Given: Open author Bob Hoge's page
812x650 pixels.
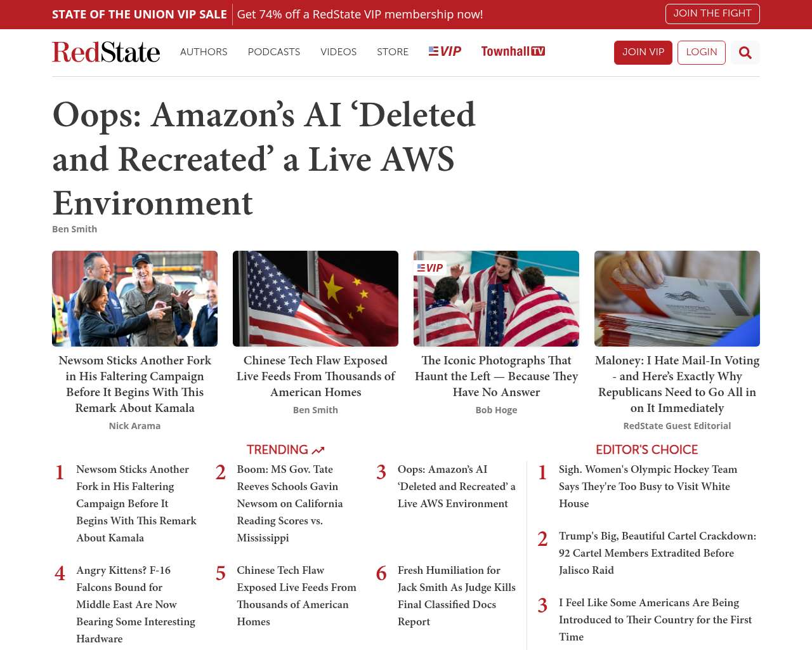Looking at the screenshot, I should point(496,410).
